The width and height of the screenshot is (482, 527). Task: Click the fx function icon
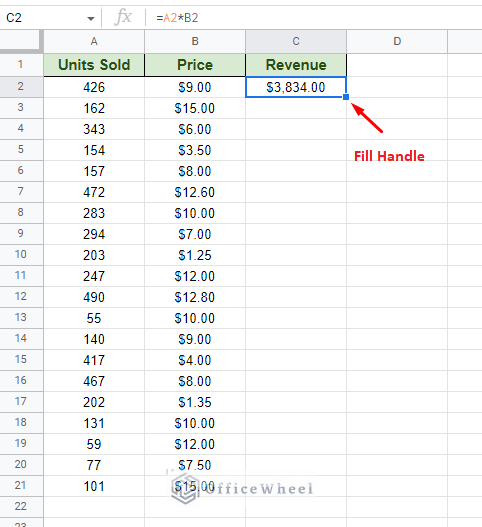pyautogui.click(x=123, y=17)
